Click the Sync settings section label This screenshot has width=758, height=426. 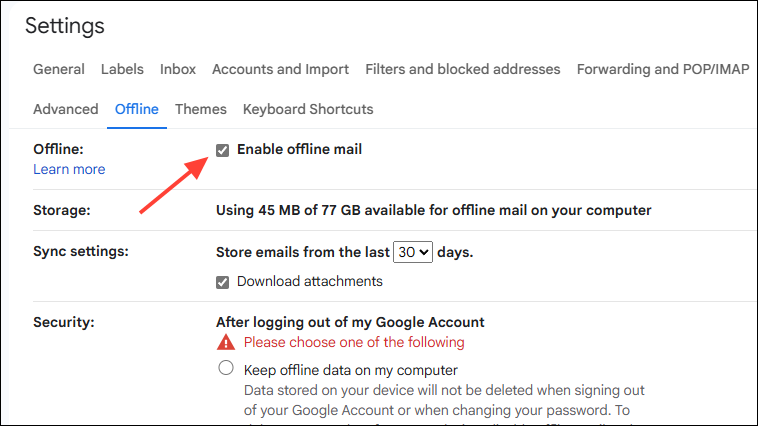tap(78, 252)
